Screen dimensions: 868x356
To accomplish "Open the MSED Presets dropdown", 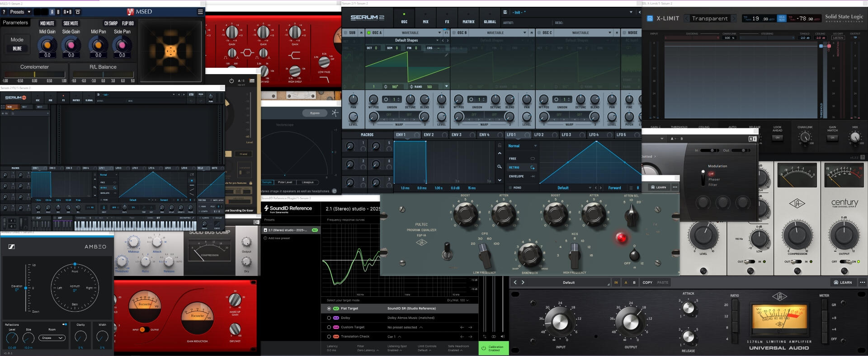I will [x=20, y=12].
